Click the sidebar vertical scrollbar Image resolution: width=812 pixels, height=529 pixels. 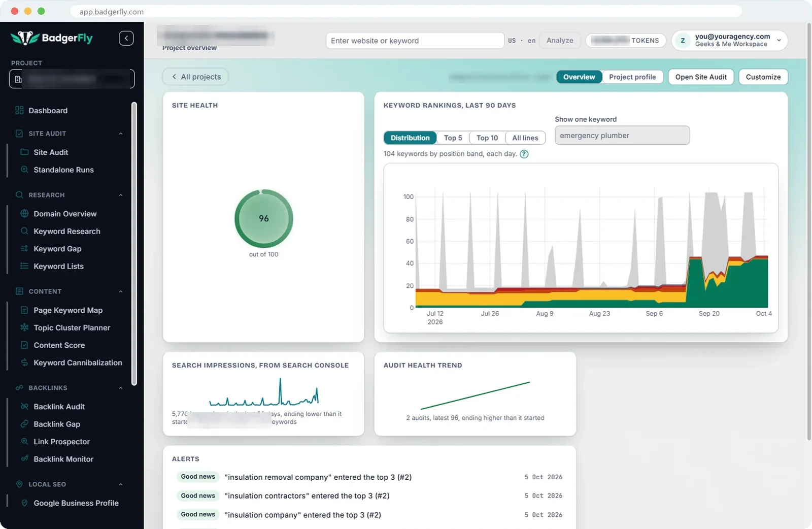pos(134,244)
